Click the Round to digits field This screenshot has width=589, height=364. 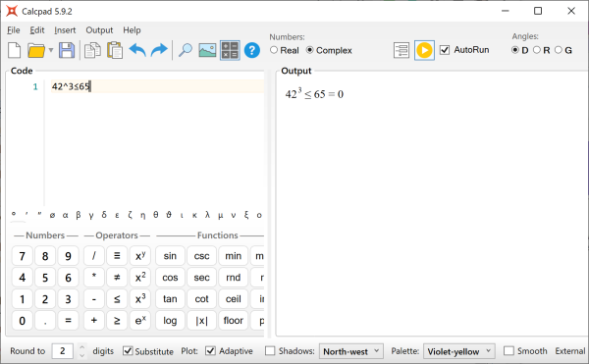pos(63,351)
